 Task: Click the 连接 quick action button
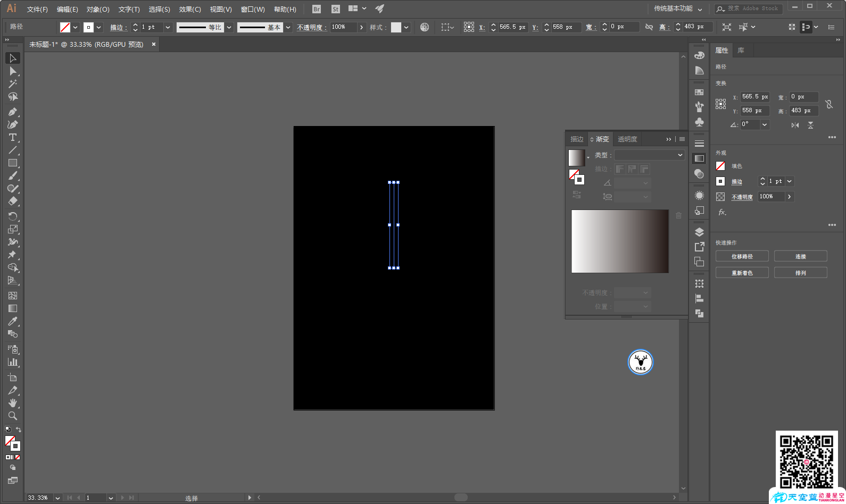coord(801,256)
